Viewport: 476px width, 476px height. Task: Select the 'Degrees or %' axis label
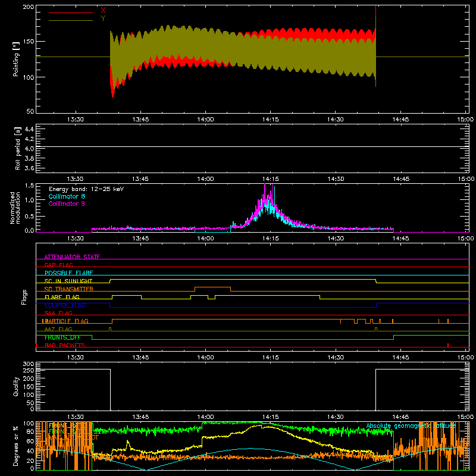tap(16, 446)
